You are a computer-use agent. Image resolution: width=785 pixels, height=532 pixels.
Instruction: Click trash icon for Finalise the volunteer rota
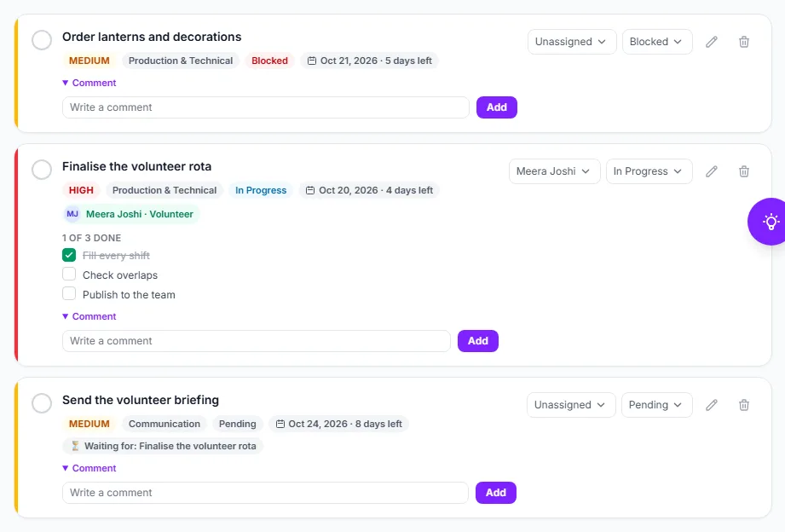(744, 171)
